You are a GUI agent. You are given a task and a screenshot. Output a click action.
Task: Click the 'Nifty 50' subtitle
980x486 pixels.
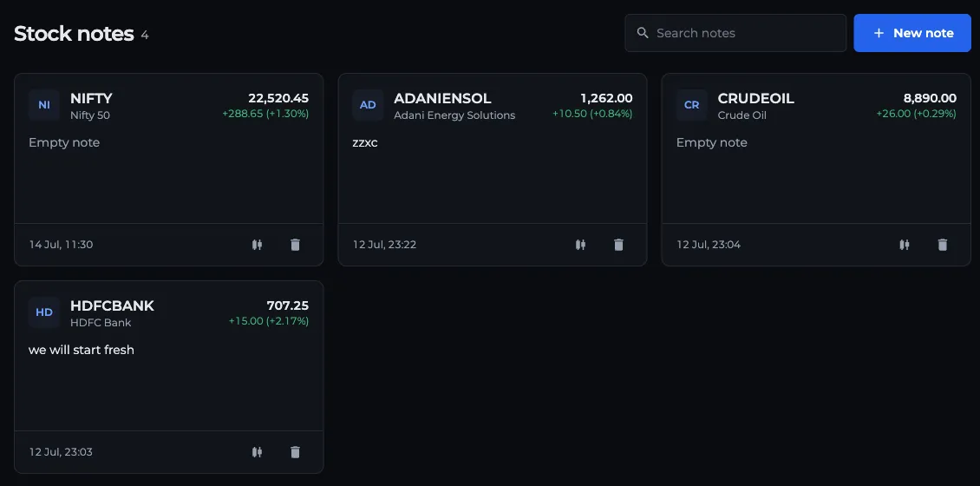[x=90, y=115]
